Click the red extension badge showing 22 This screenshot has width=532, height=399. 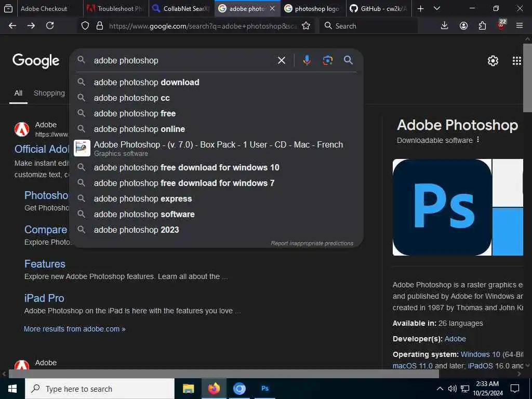(501, 25)
